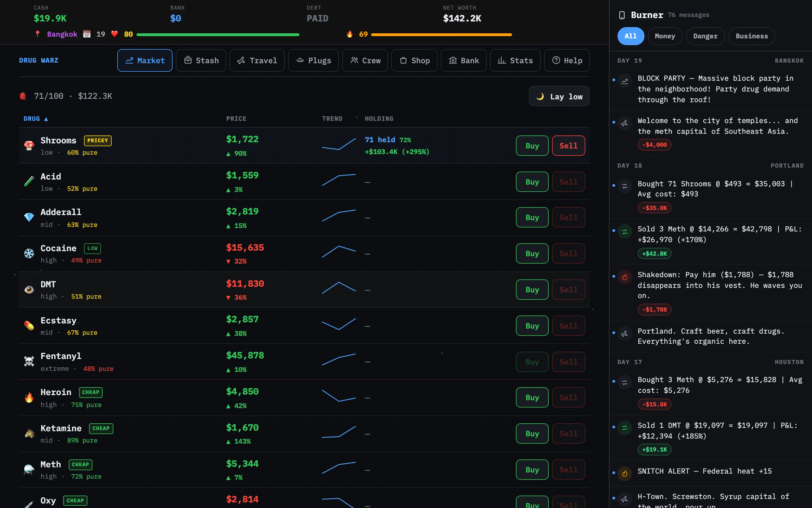The image size is (812, 508).
Task: Click the BLOCK PARTY message trend icon
Action: 625,81
